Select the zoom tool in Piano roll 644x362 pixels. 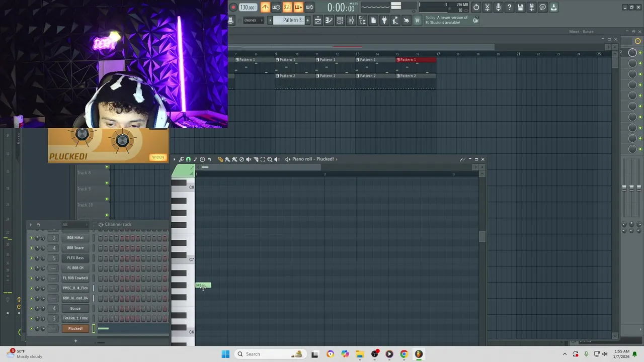pyautogui.click(x=270, y=159)
